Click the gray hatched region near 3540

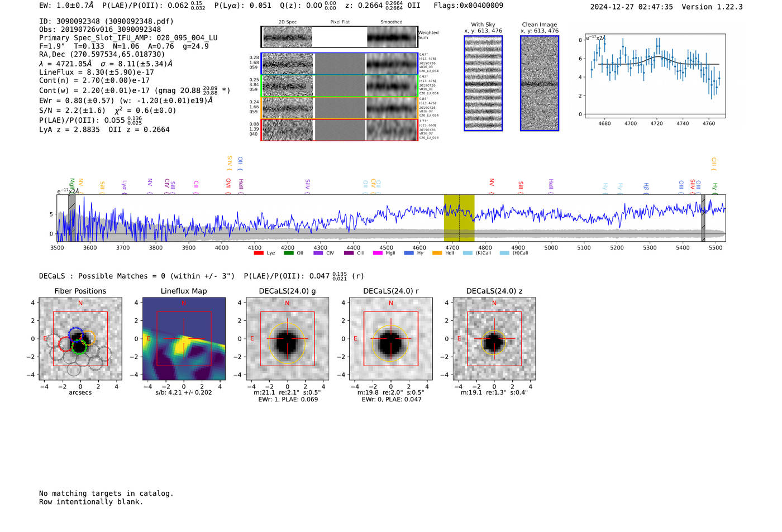click(71, 218)
